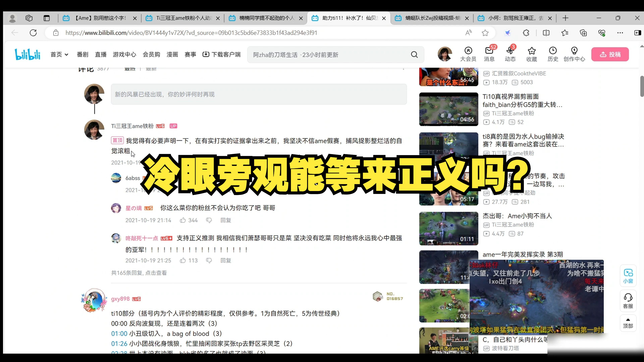Reply to 咚敲死十一点 comment

coord(226,260)
